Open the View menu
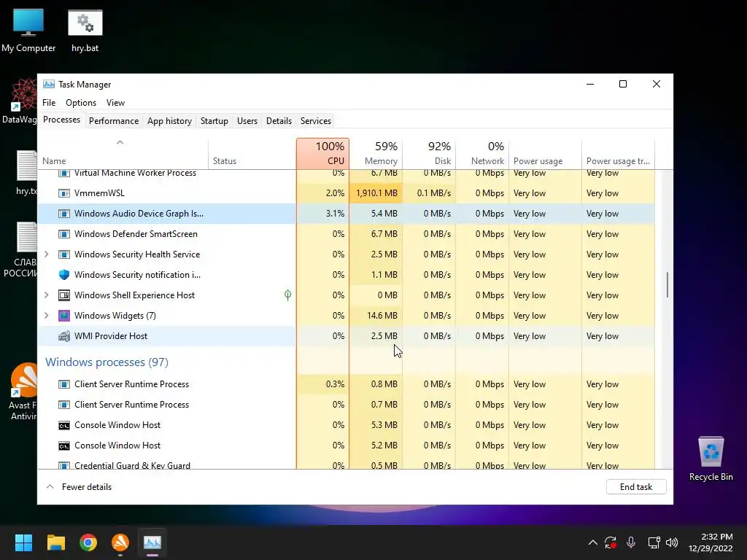The image size is (747, 560). [115, 103]
